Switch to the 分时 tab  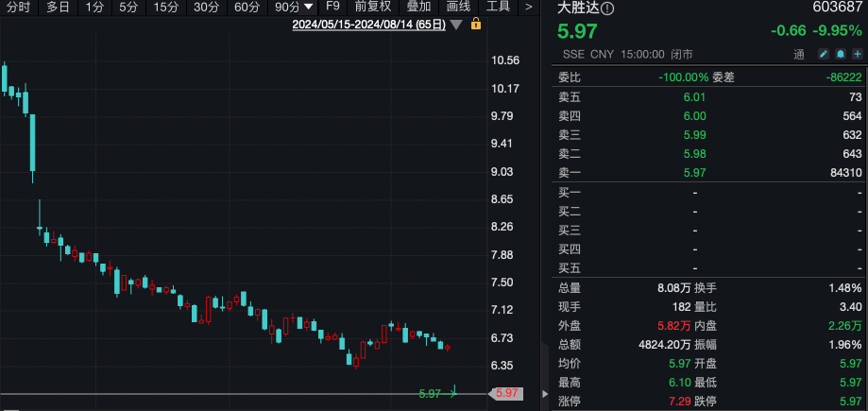(x=19, y=8)
